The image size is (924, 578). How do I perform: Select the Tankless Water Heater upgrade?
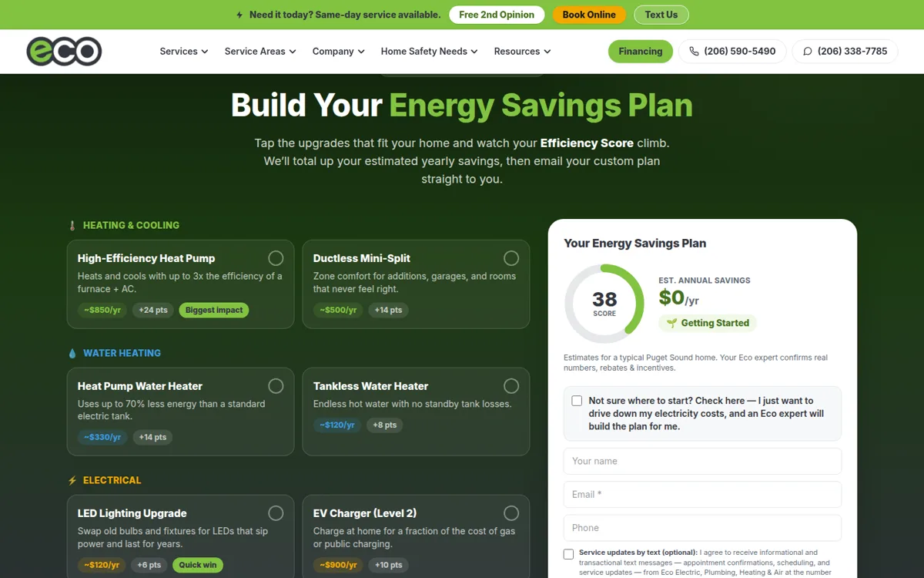(x=511, y=386)
